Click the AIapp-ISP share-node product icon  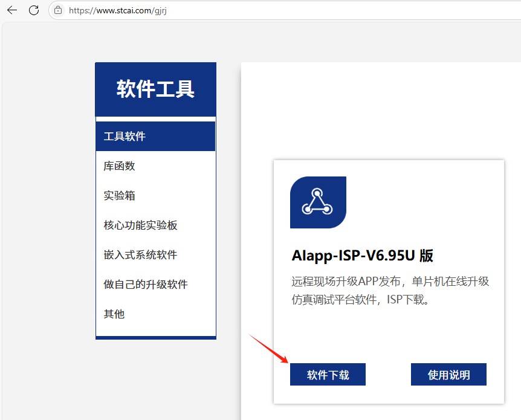[318, 202]
